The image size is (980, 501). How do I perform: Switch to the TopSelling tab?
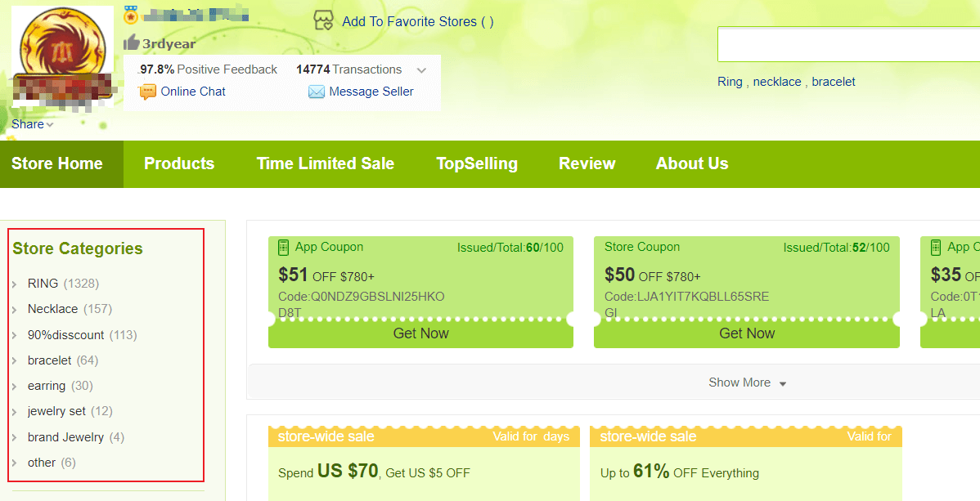point(477,163)
